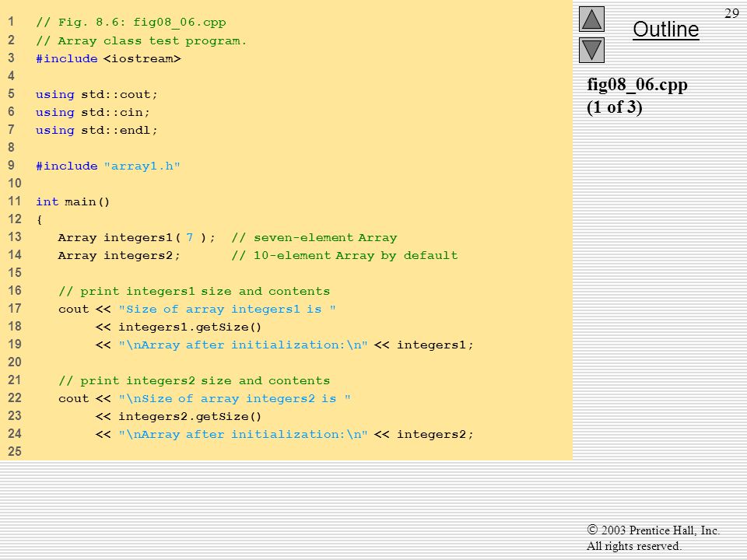This screenshot has width=747, height=560.
Task: Click the '<< integers2;' expression on line 24
Action: pos(423,434)
